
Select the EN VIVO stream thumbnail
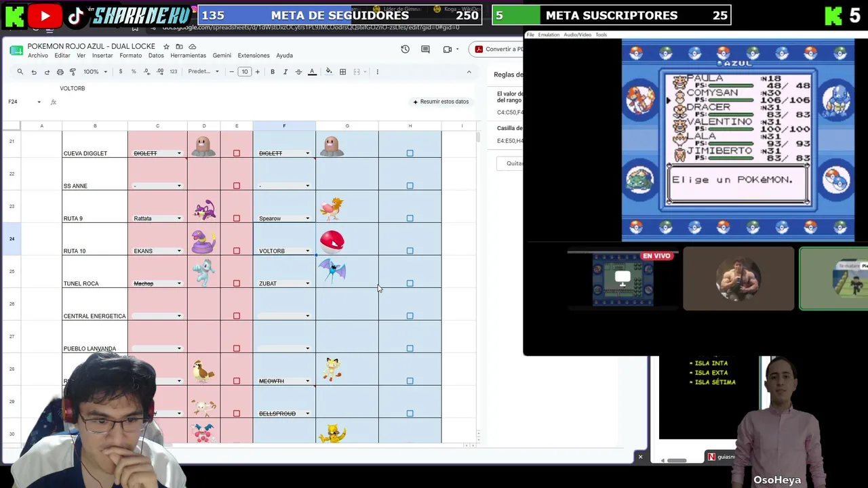(x=623, y=279)
